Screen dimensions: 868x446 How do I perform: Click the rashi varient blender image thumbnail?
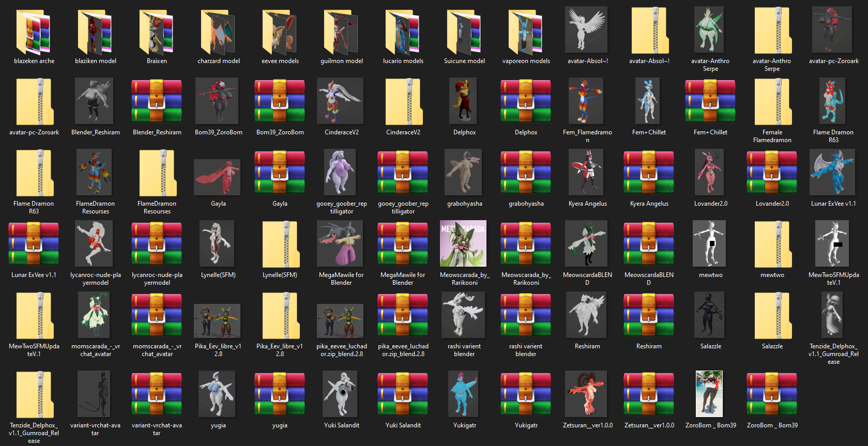coord(463,315)
